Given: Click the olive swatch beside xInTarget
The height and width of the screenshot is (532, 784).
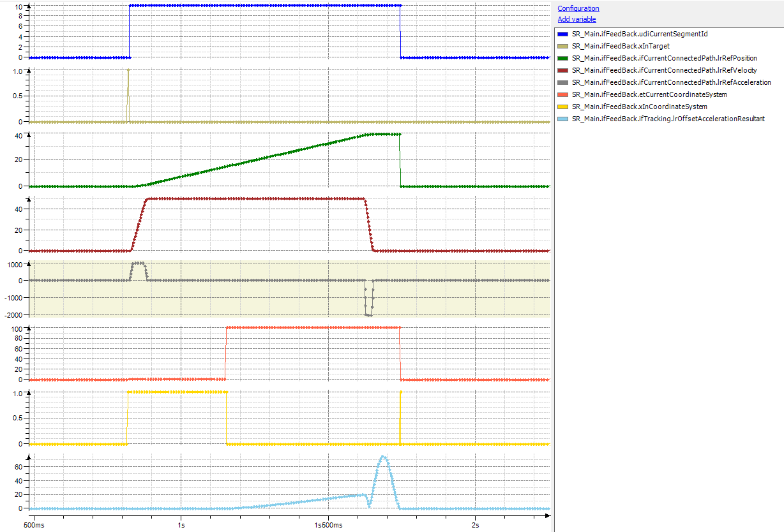Looking at the screenshot, I should (x=562, y=46).
